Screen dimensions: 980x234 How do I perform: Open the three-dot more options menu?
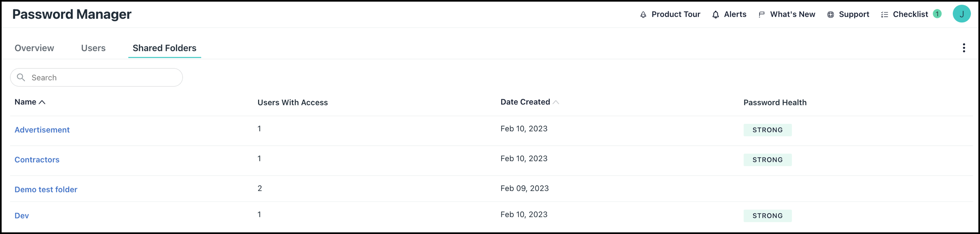click(964, 48)
